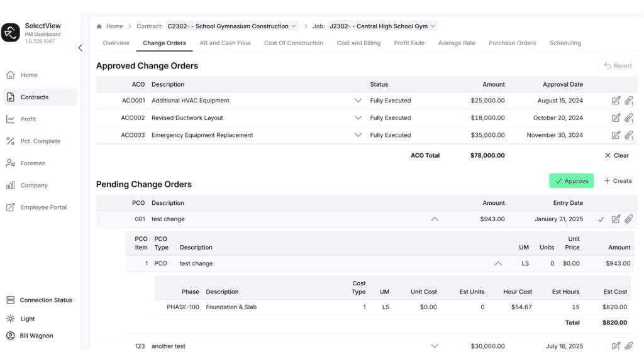Edit the pending change order 001
Screen dimensions: 644x362
coord(616,219)
